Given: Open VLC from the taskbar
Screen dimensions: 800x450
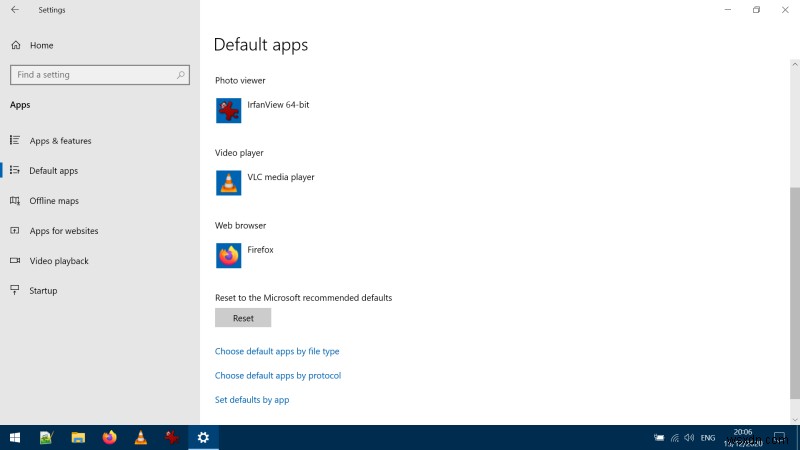Looking at the screenshot, I should [141, 438].
